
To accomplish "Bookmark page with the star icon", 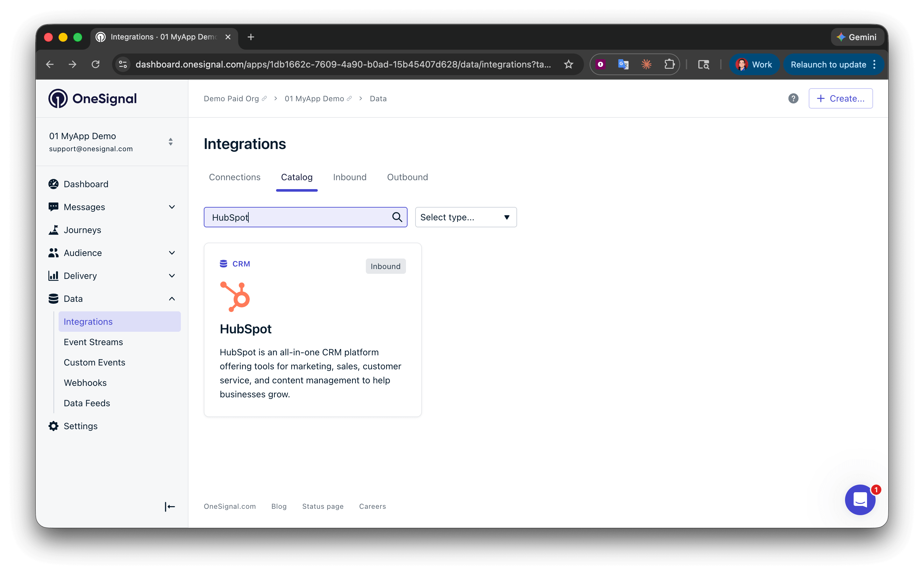I will point(568,65).
